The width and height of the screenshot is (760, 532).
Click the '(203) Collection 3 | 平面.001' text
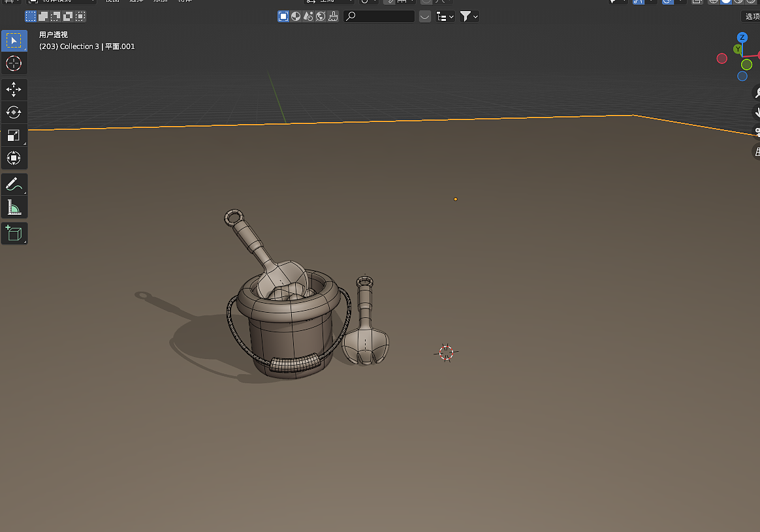87,46
